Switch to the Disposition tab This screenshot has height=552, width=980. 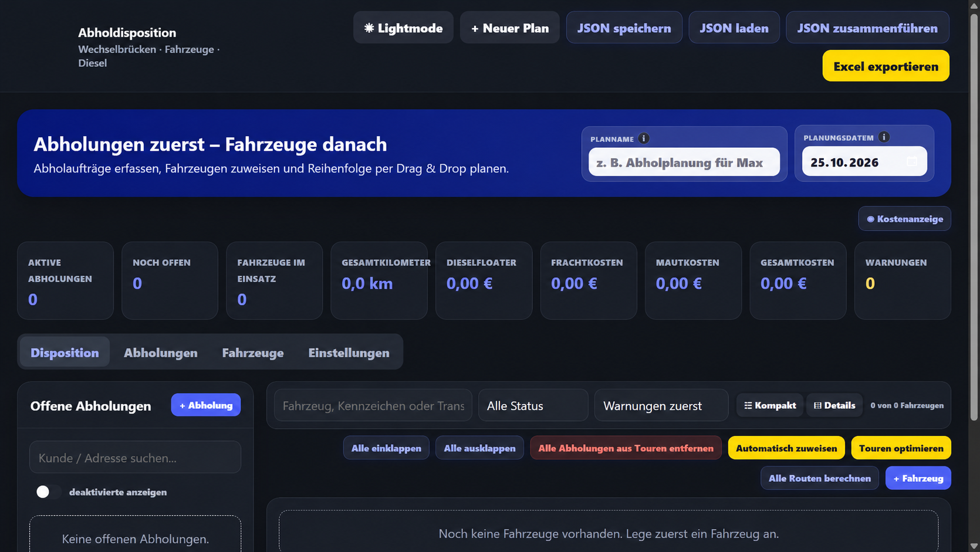(x=65, y=352)
